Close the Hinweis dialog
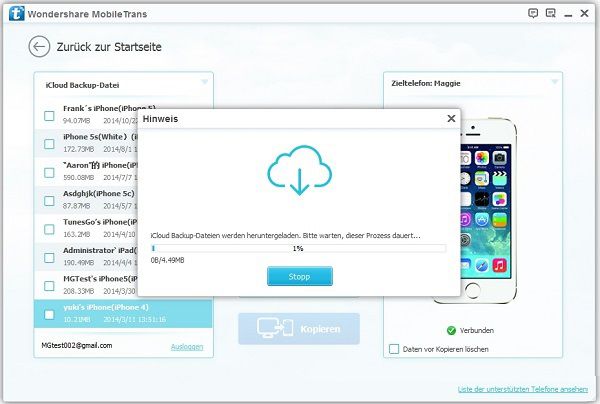 451,119
